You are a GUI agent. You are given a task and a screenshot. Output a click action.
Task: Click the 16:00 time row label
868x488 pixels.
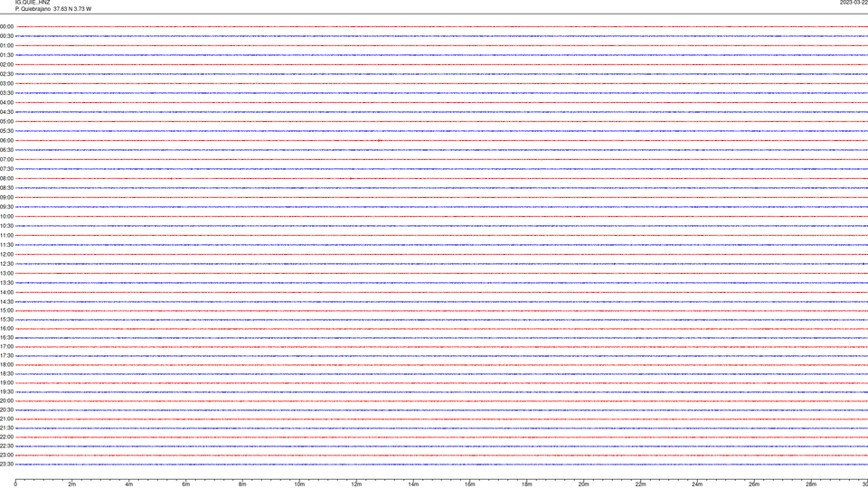tap(6, 329)
